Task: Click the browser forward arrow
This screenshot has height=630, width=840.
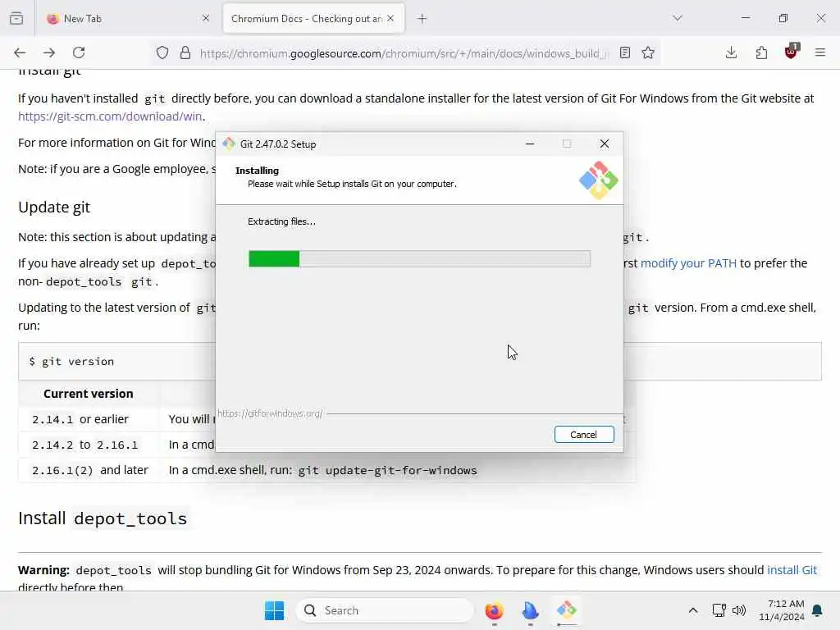Action: [x=49, y=52]
